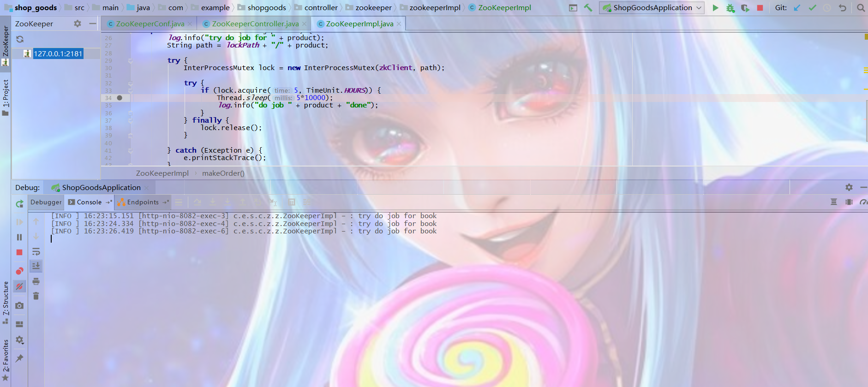Refresh the ZooKeeper panel

click(20, 39)
